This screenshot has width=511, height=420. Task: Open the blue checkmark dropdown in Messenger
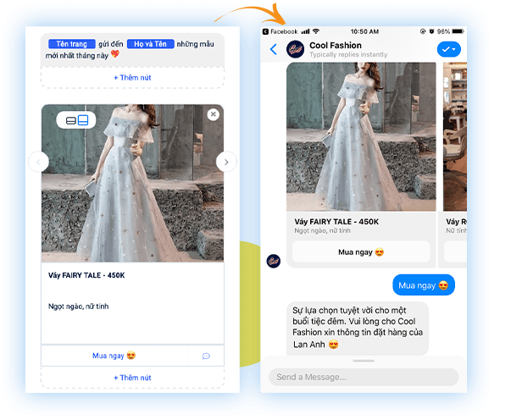pos(449,49)
